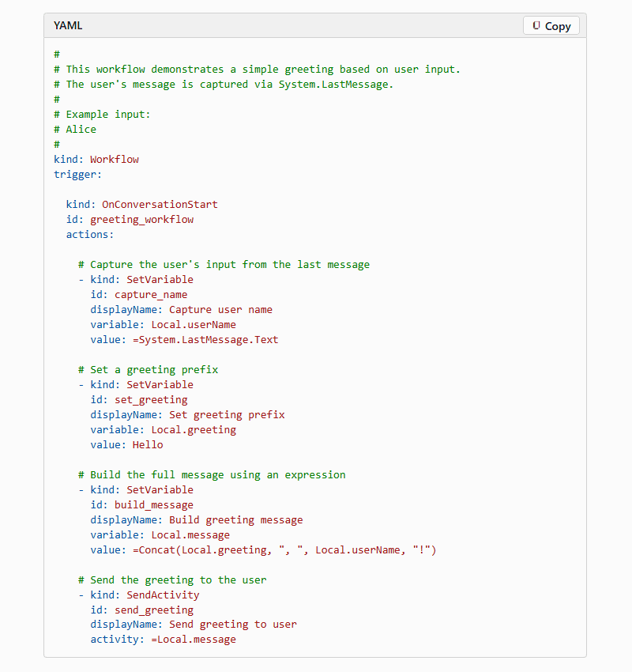Screen dimensions: 632x672
Task: Click the '# Alice' comment line
Action: tap(75, 130)
